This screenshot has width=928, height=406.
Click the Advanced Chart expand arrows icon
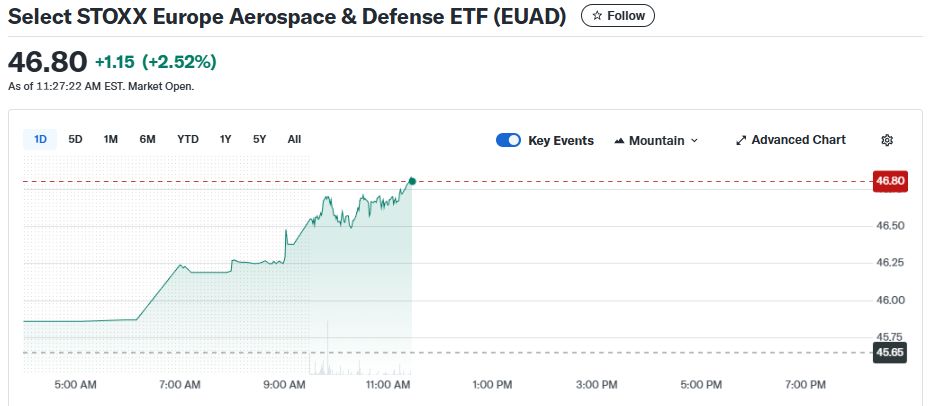click(x=741, y=140)
